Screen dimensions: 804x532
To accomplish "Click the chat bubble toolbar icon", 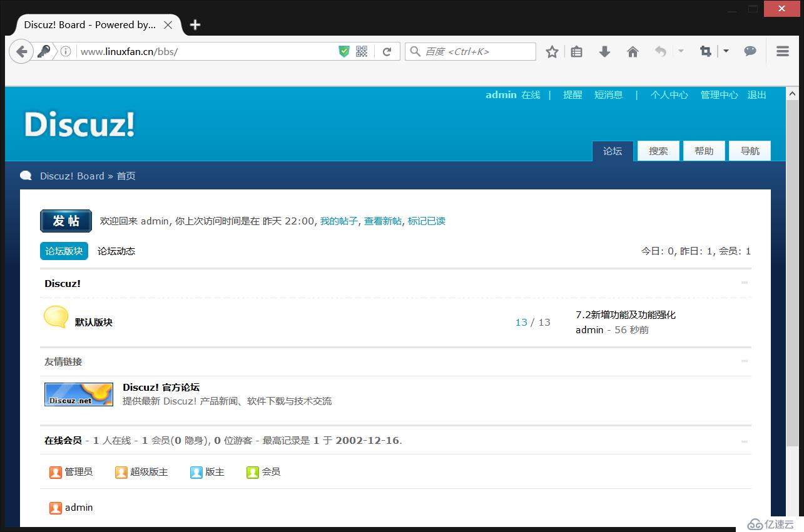I will tap(750, 51).
